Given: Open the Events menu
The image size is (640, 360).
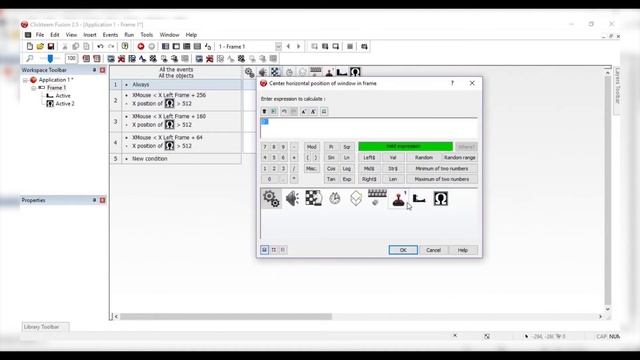Looking at the screenshot, I should [110, 35].
